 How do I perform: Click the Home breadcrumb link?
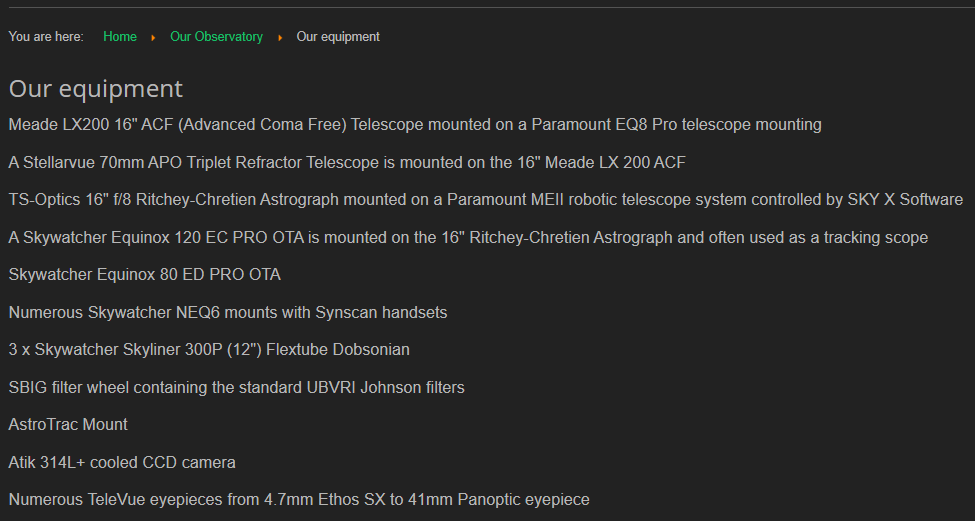120,37
